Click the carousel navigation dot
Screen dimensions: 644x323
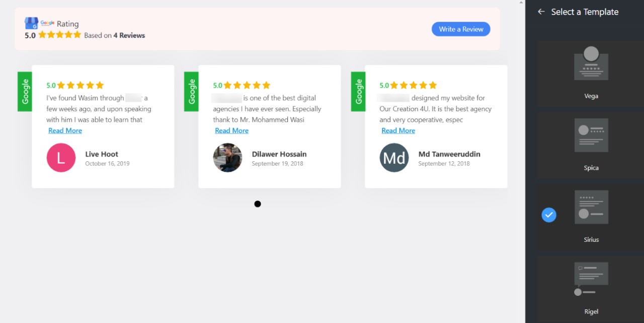258,204
